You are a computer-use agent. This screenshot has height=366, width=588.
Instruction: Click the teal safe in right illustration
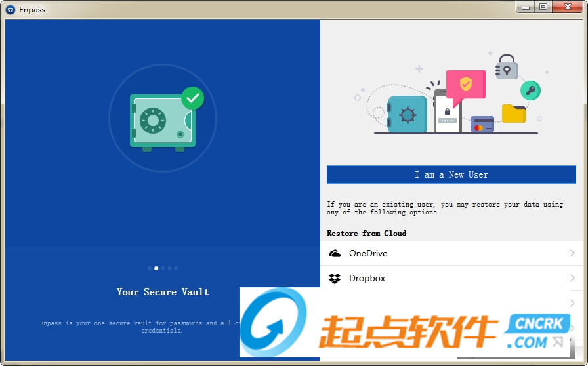pyautogui.click(x=408, y=114)
